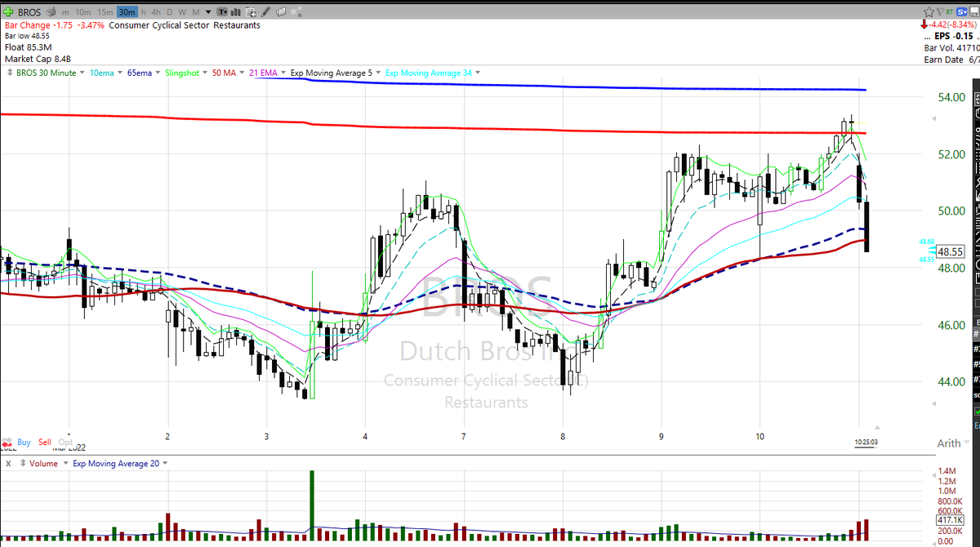The image size is (980, 547).
Task: Click the 10:25:03 time marker
Action: [x=866, y=442]
